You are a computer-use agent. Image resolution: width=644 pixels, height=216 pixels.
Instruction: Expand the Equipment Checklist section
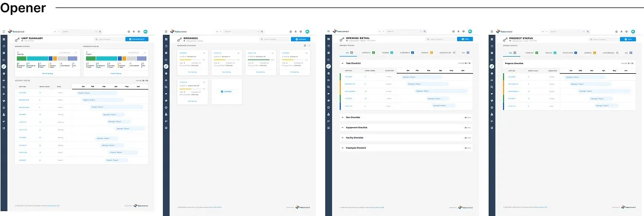click(342, 127)
